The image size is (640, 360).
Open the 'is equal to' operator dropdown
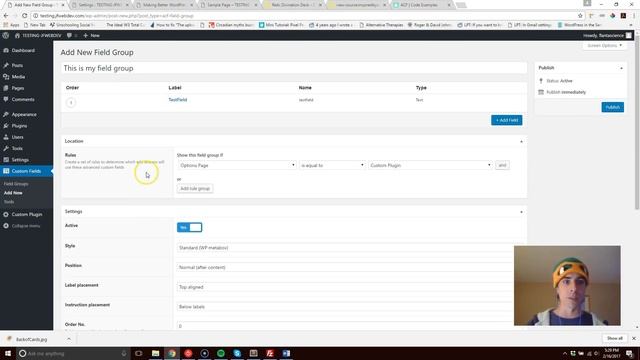click(x=332, y=165)
